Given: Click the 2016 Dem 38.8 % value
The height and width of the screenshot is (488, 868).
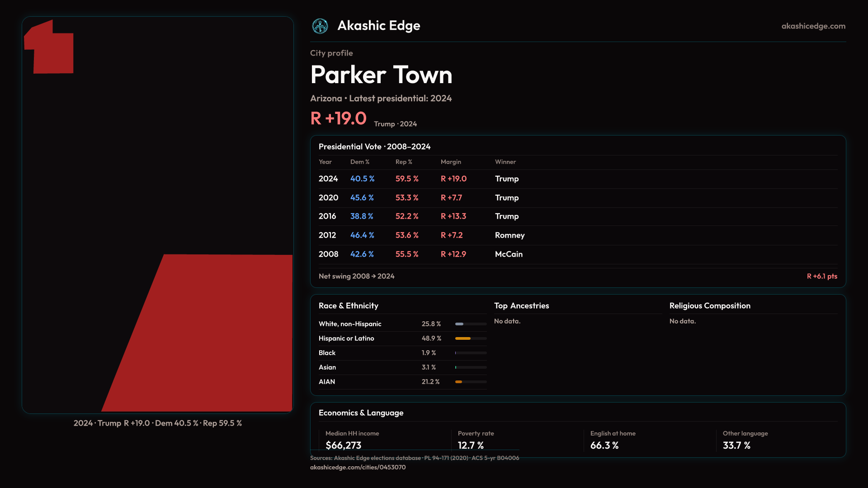Looking at the screenshot, I should (x=362, y=216).
